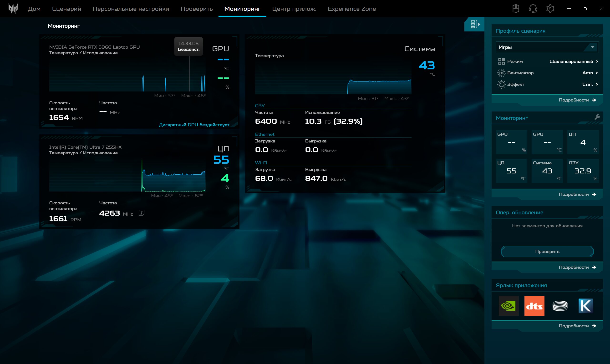Open the mouse device icon in header
The height and width of the screenshot is (364, 610).
point(516,9)
